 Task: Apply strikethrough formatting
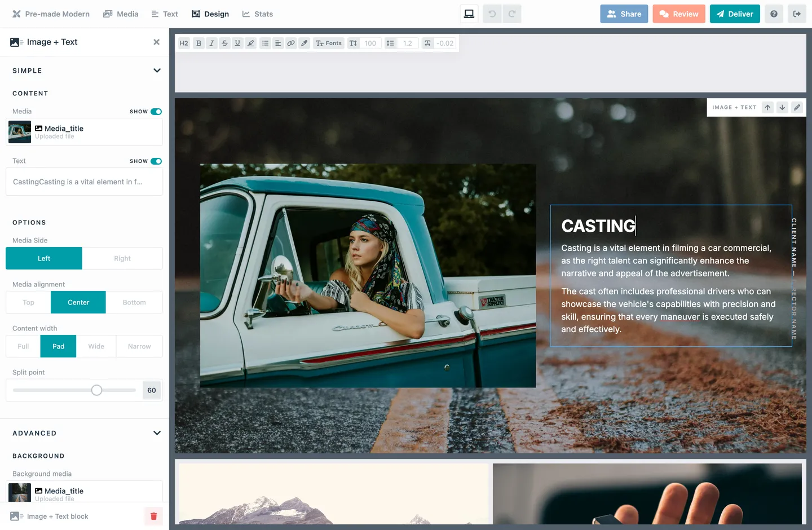[x=224, y=43]
